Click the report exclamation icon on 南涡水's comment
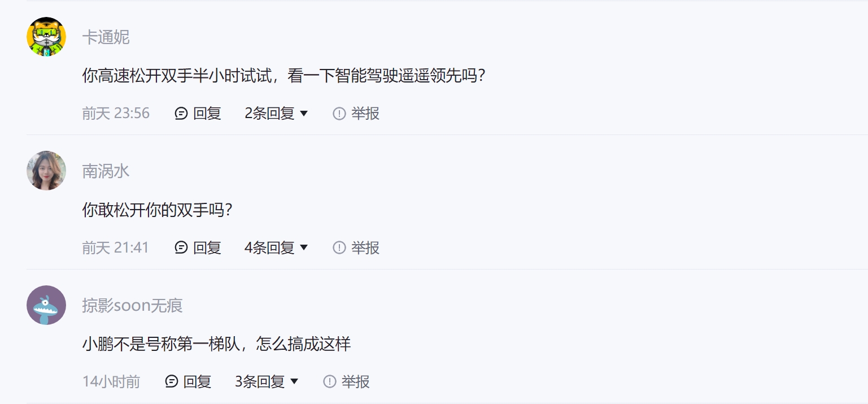 [339, 247]
